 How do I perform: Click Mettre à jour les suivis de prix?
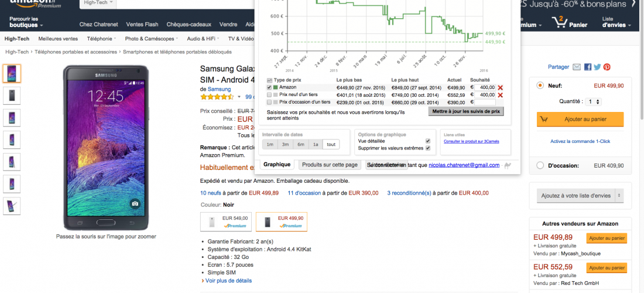(466, 111)
